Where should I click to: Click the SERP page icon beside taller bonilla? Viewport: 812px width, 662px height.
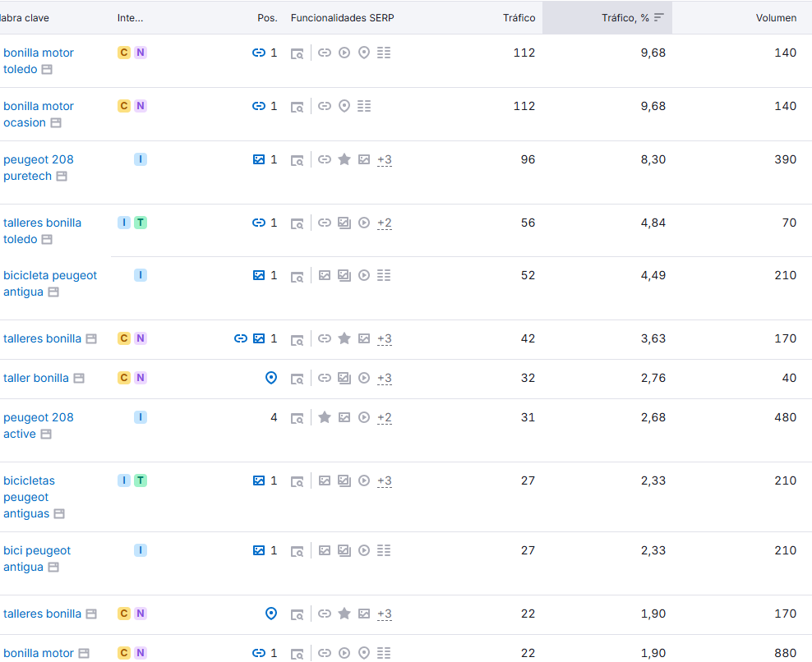click(x=79, y=379)
